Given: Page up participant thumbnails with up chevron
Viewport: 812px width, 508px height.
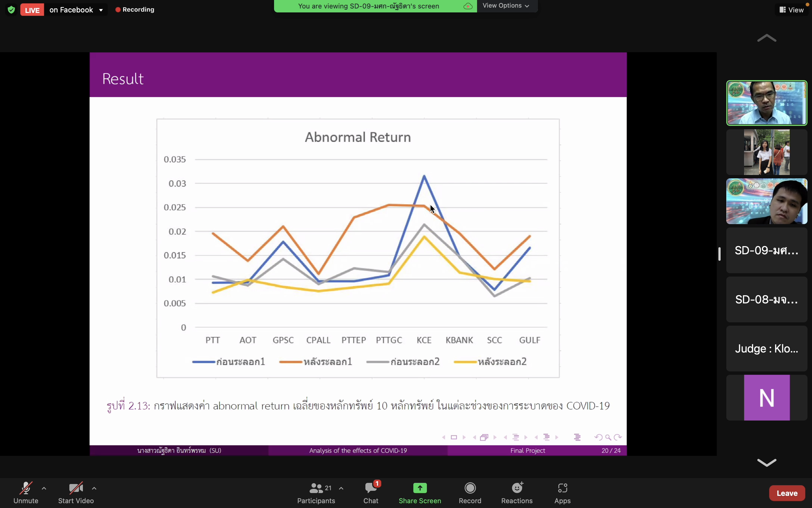Looking at the screenshot, I should [x=767, y=38].
